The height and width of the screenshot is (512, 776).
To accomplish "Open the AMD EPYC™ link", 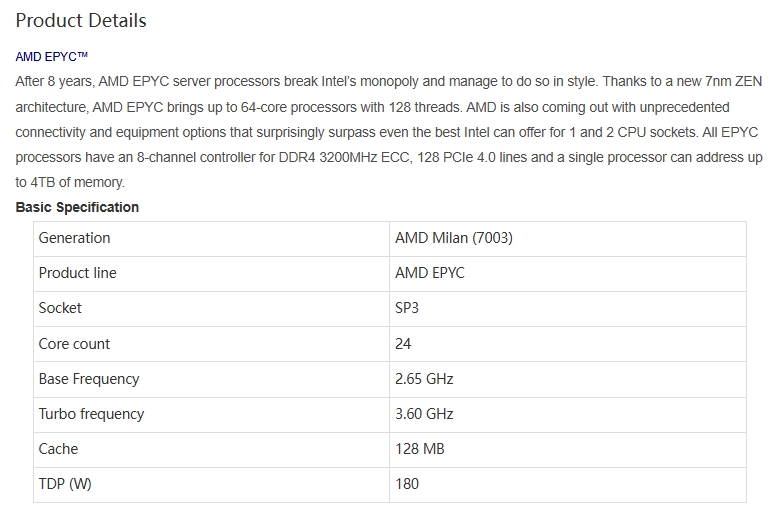I will 51,56.
